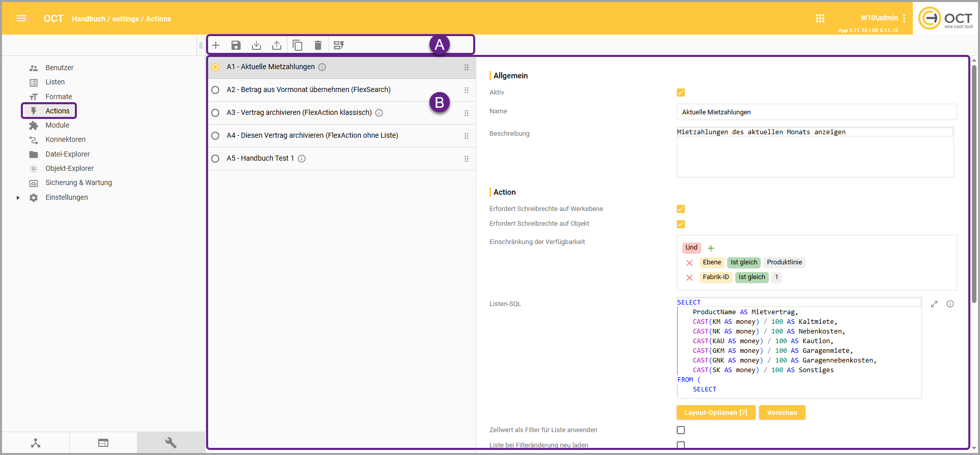Open Objekt-Explorer in the sidebar
This screenshot has height=455, width=980.
(69, 168)
